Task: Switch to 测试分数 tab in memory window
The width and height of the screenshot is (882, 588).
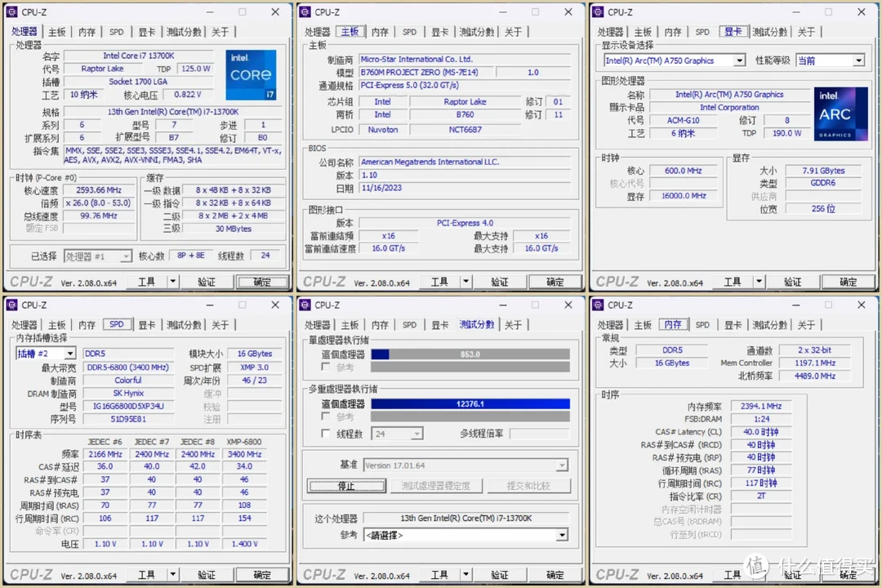Action: tap(769, 325)
